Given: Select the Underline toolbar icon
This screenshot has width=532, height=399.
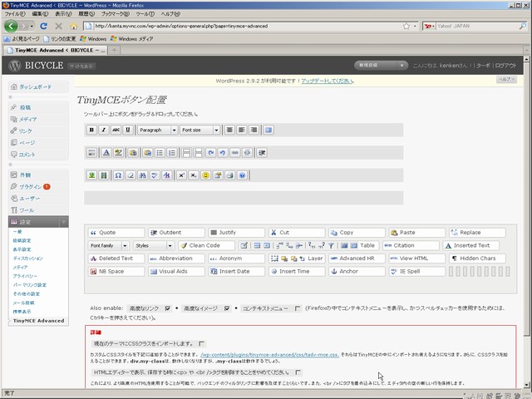Looking at the screenshot, I should click(128, 131).
